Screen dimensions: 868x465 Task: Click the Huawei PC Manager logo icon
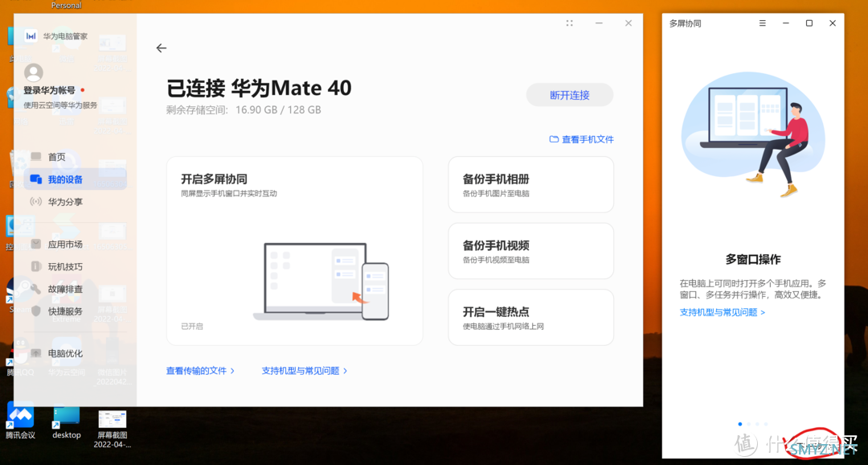pyautogui.click(x=31, y=36)
